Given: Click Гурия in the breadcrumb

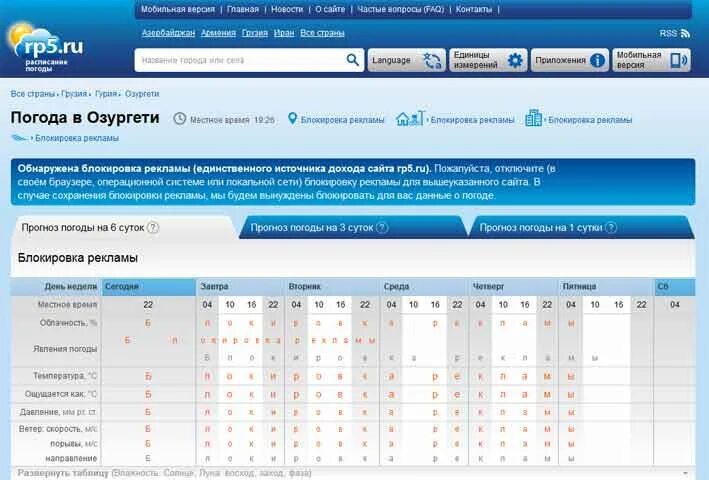Looking at the screenshot, I should pyautogui.click(x=106, y=94).
